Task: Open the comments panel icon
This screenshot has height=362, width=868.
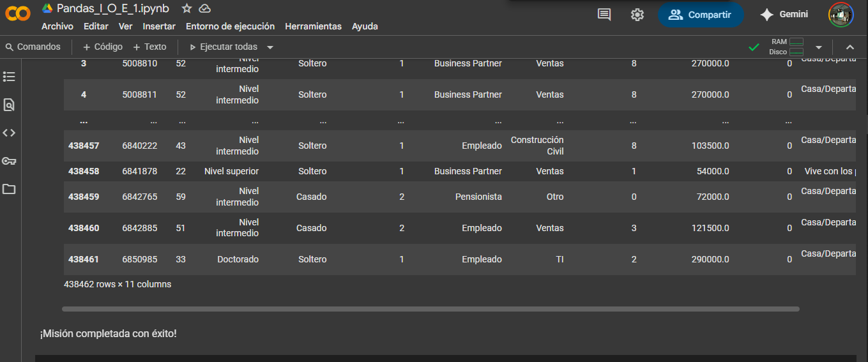Action: coord(604,15)
